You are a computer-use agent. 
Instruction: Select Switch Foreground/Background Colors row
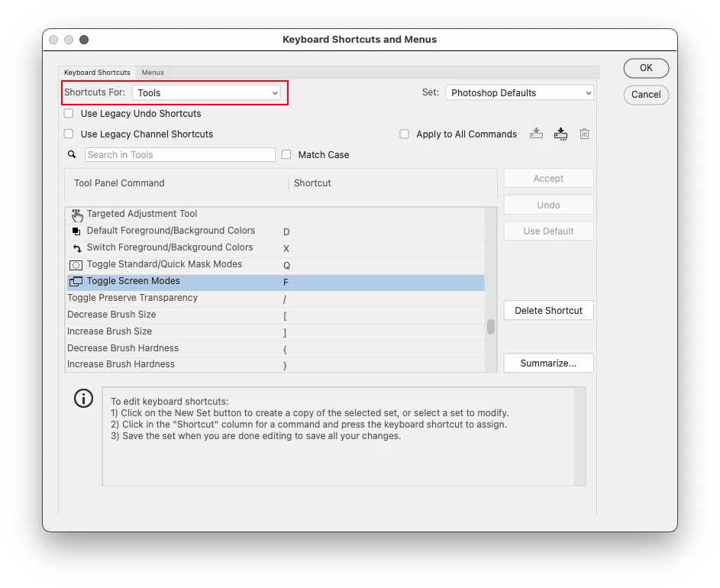(x=276, y=249)
